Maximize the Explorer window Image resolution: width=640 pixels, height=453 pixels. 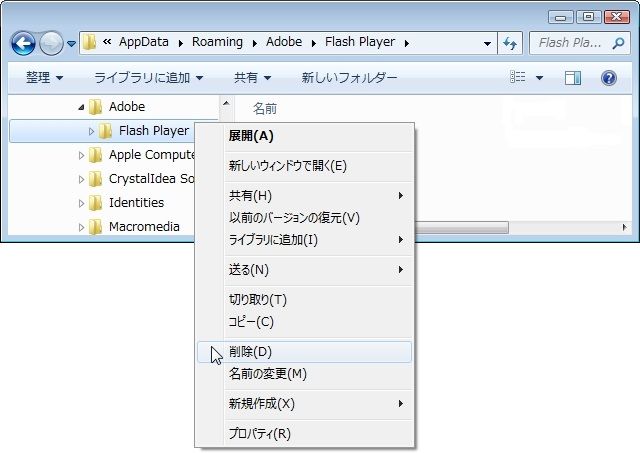pyautogui.click(x=588, y=17)
